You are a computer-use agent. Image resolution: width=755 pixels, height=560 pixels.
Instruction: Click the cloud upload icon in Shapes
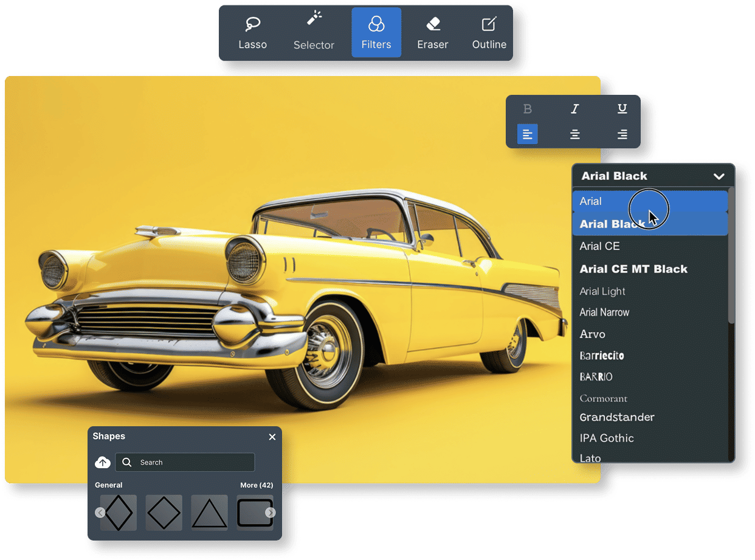coord(103,462)
